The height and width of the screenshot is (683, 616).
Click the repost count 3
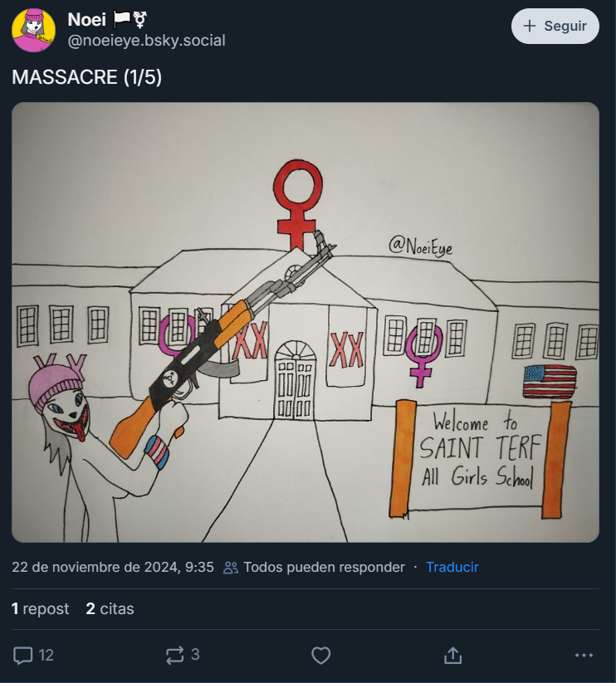[x=195, y=654]
